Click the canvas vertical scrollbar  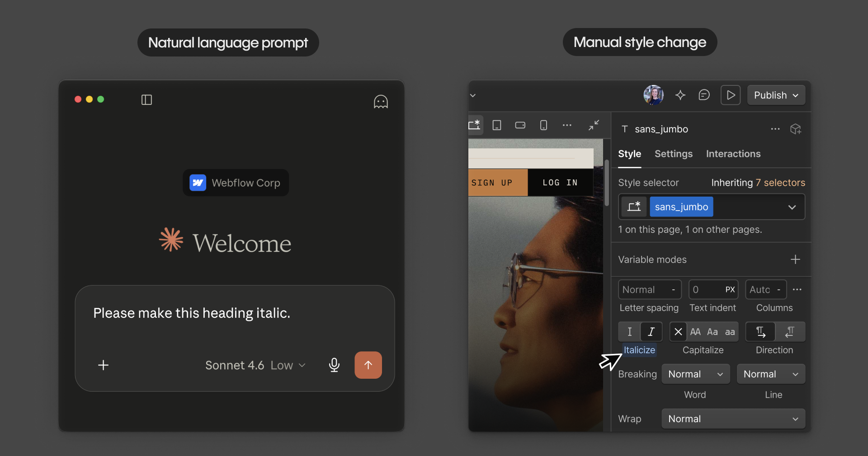point(607,183)
